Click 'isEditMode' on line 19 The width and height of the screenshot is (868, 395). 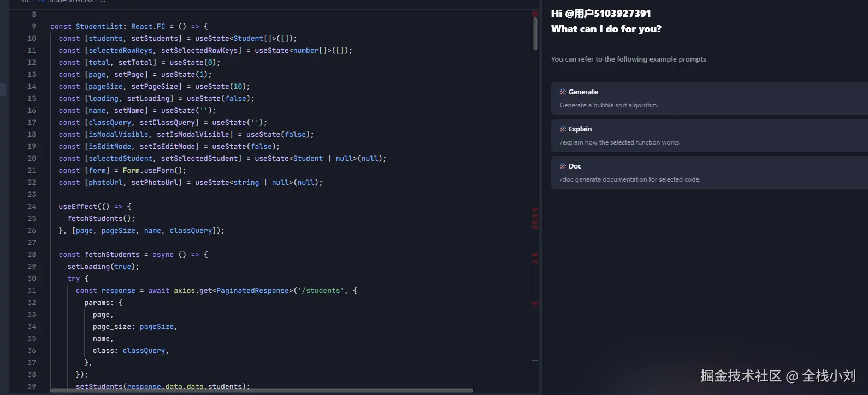(x=110, y=146)
